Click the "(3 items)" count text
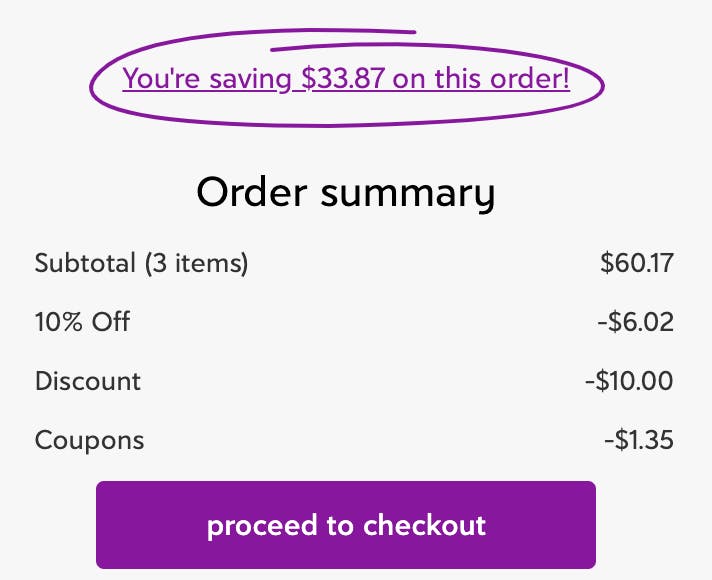This screenshot has height=580, width=712. (195, 264)
